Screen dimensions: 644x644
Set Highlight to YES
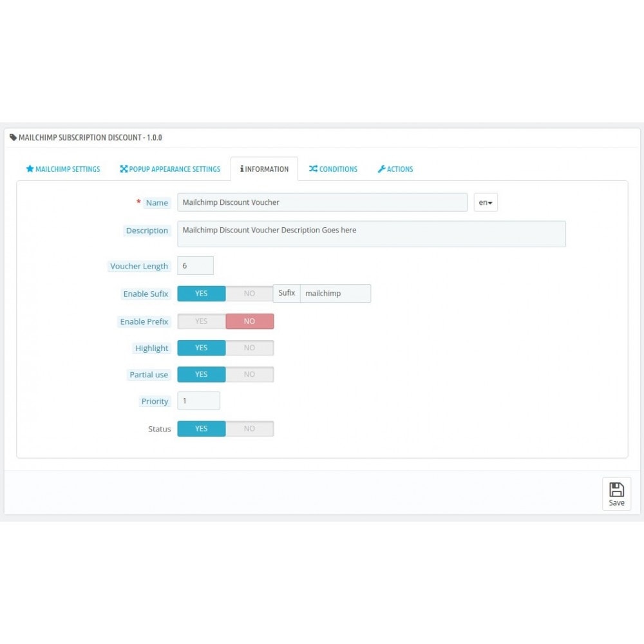click(201, 348)
